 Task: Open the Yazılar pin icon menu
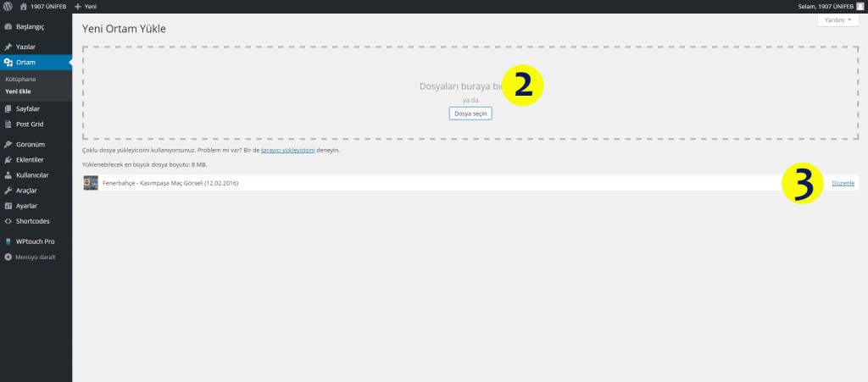(x=8, y=47)
